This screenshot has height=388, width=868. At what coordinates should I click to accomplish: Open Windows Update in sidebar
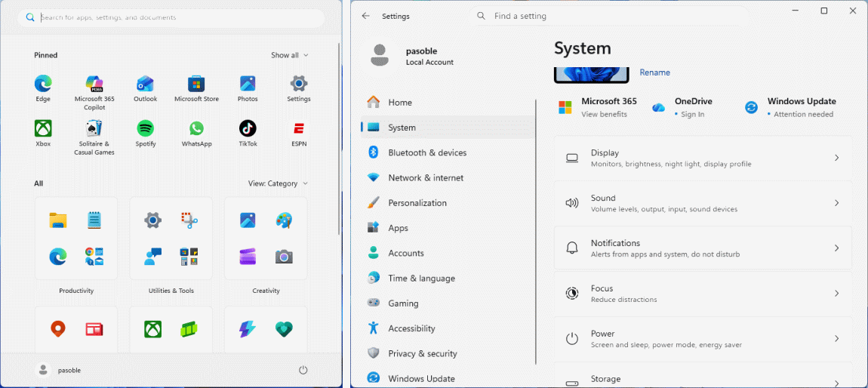[x=448, y=379]
